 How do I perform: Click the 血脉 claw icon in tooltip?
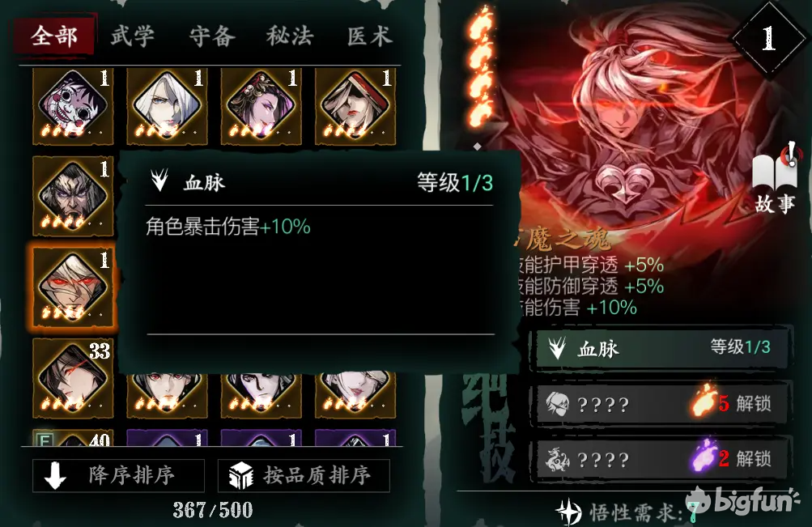tap(159, 181)
